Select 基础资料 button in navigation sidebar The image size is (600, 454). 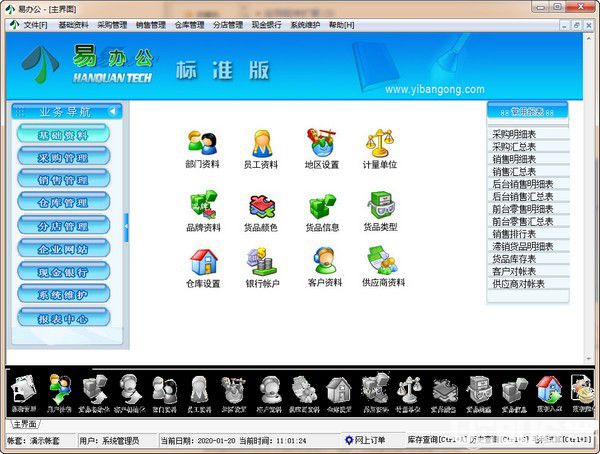[64, 134]
